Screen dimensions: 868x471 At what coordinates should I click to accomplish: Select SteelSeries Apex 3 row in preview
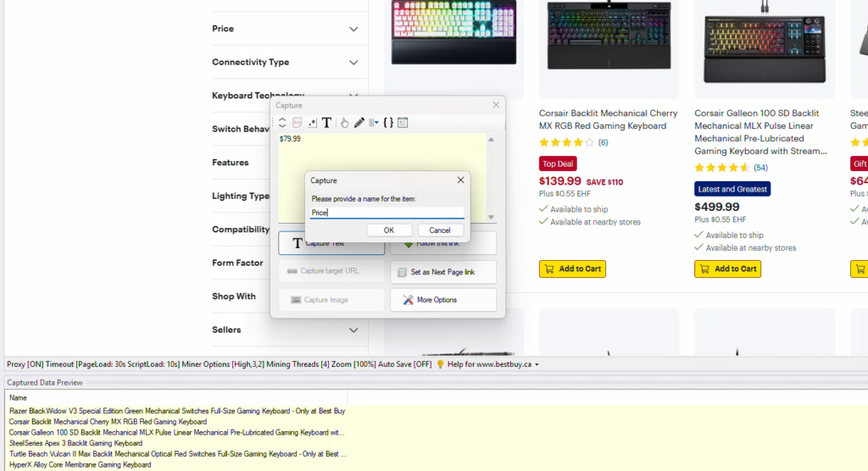[x=75, y=443]
